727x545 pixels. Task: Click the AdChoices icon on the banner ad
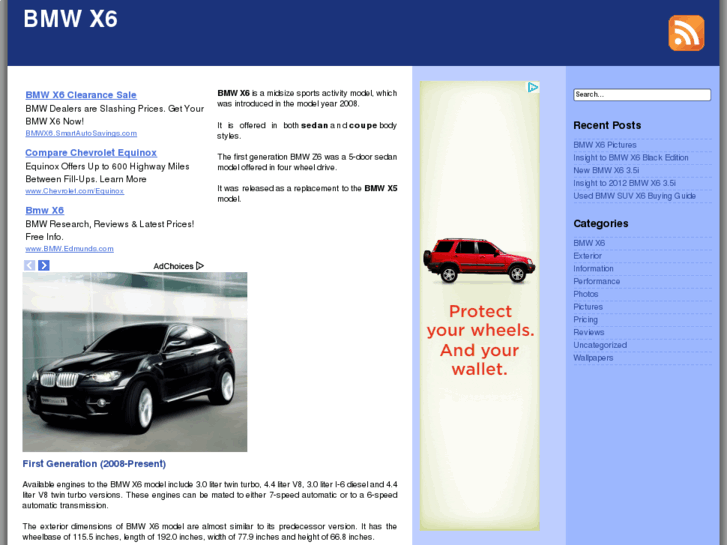[533, 87]
